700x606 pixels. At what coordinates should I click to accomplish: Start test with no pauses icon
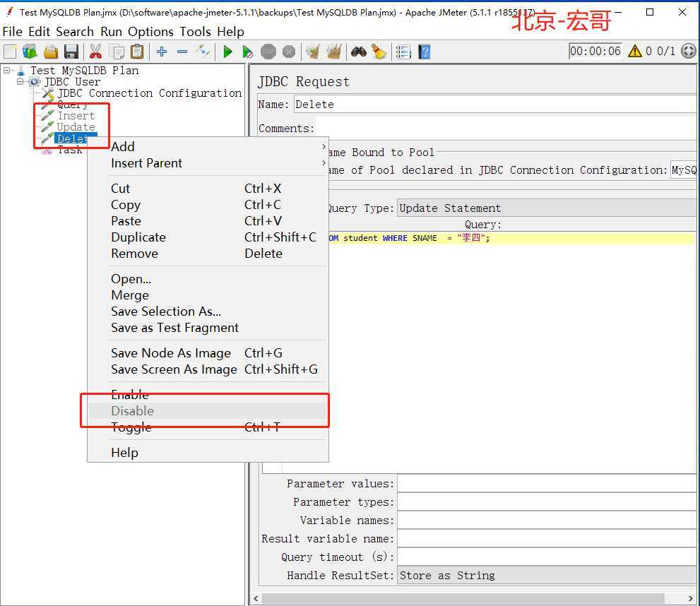(247, 52)
